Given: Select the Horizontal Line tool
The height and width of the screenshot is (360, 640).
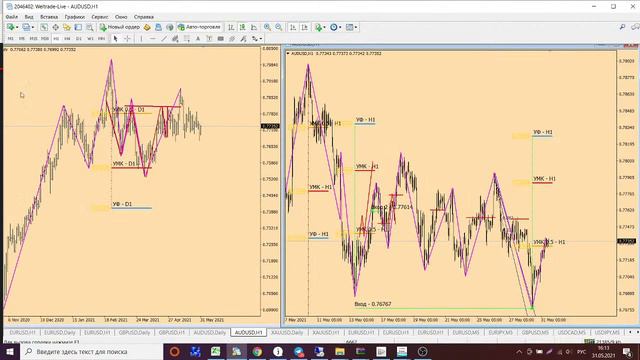Looking at the screenshot, I should point(153,39).
